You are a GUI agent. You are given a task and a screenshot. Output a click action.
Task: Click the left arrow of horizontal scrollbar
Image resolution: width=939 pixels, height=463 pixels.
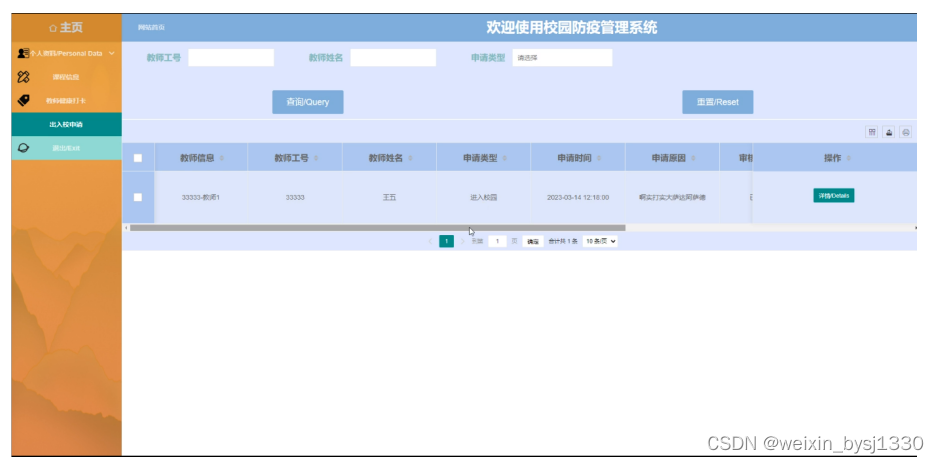126,228
